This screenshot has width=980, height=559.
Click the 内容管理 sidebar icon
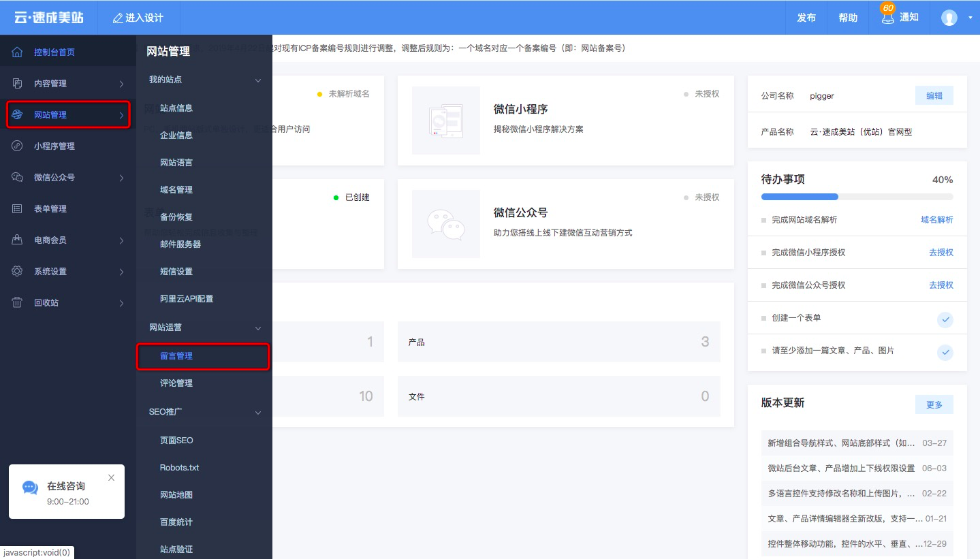(18, 84)
